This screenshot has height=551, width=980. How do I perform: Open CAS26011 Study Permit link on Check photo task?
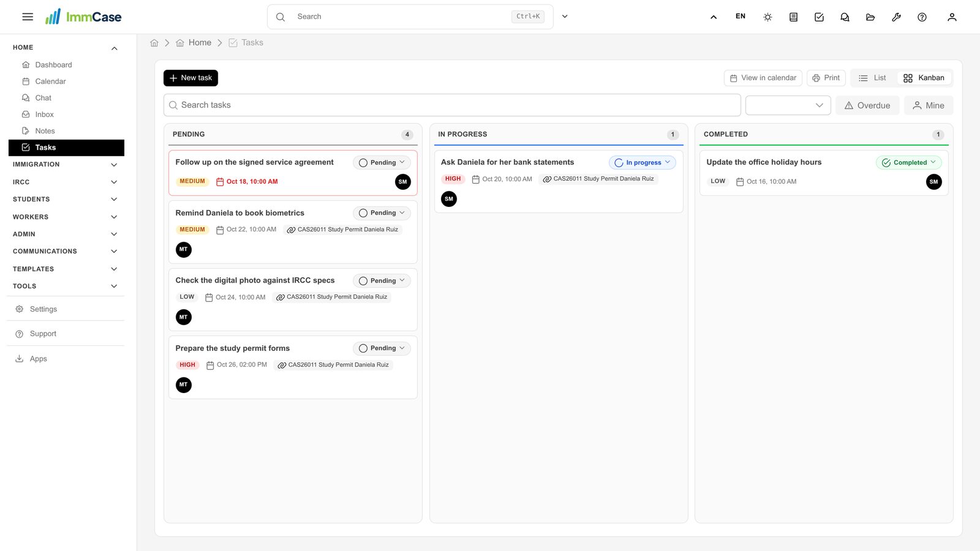(331, 297)
